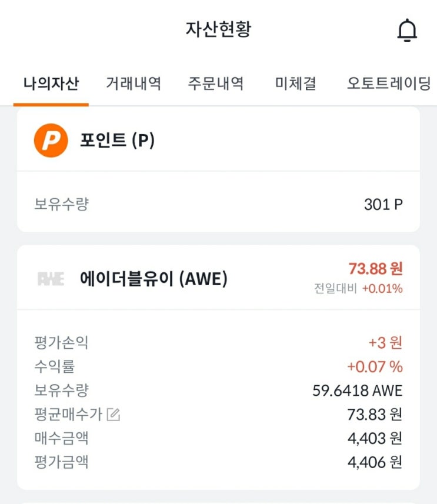437x504 pixels.
Task: Switch to the 오토트레이딩 tab
Action: 389,84
